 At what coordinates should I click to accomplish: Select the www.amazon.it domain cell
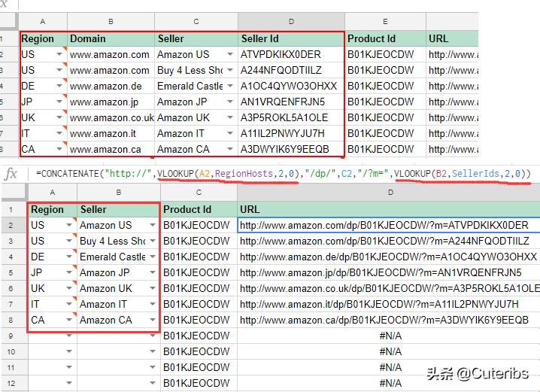point(111,134)
